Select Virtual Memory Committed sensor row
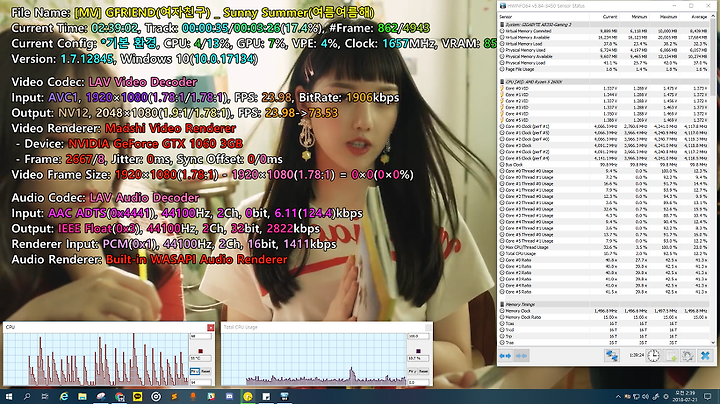720x404 pixels. pos(604,31)
